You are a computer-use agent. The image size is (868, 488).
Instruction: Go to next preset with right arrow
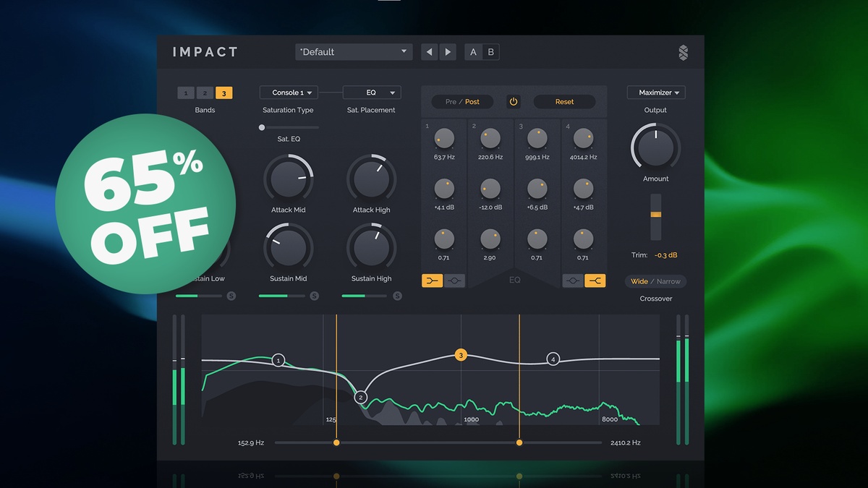[448, 52]
